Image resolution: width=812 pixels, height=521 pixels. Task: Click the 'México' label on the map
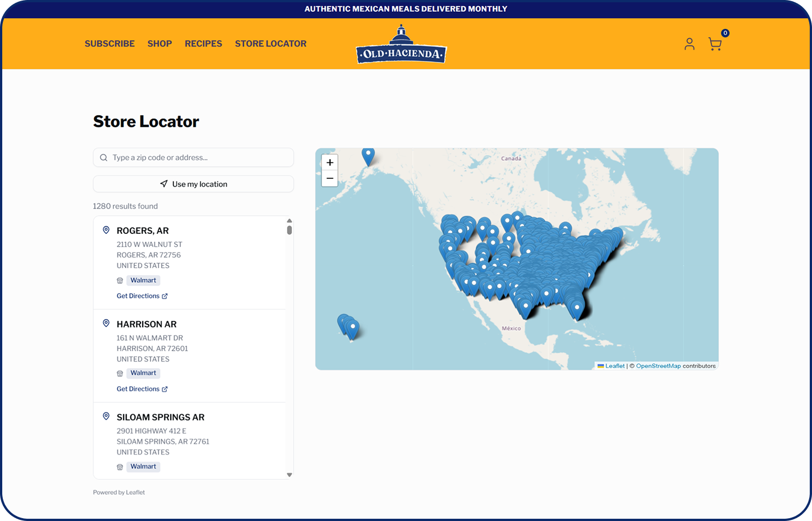(511, 328)
